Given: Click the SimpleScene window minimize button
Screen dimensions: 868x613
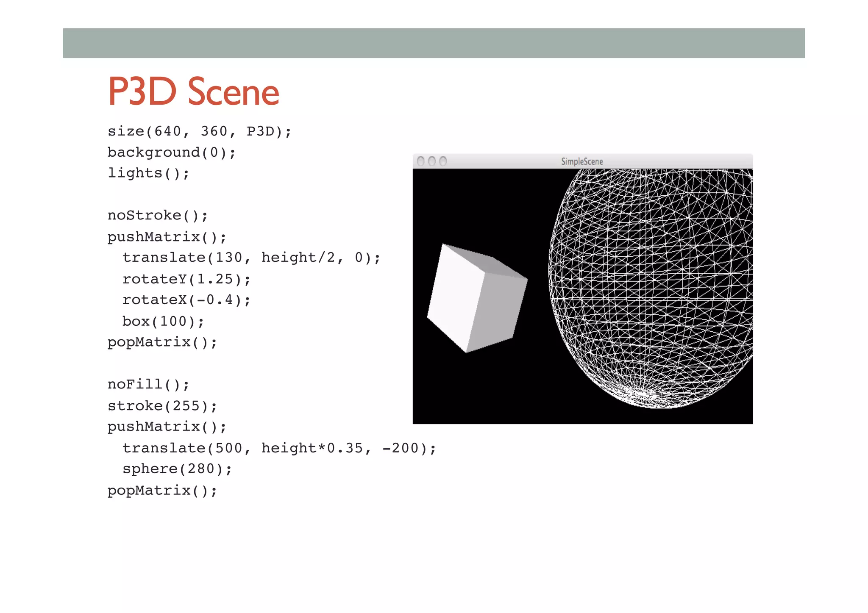Looking at the screenshot, I should [x=432, y=161].
